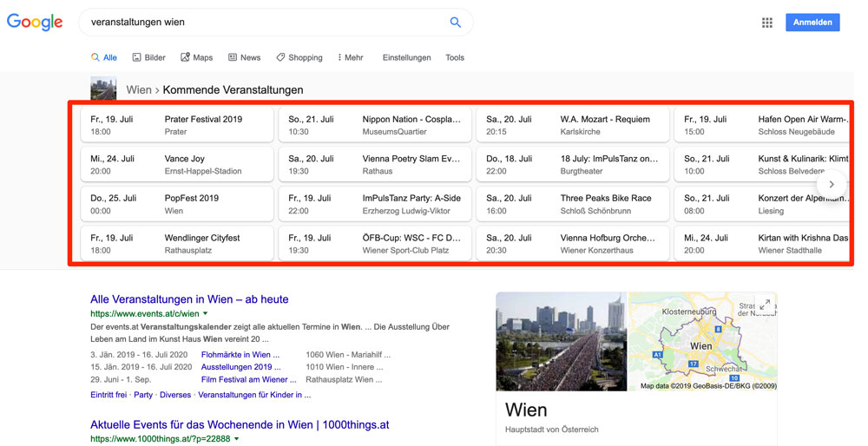Click the next arrow in events carousel

click(831, 184)
